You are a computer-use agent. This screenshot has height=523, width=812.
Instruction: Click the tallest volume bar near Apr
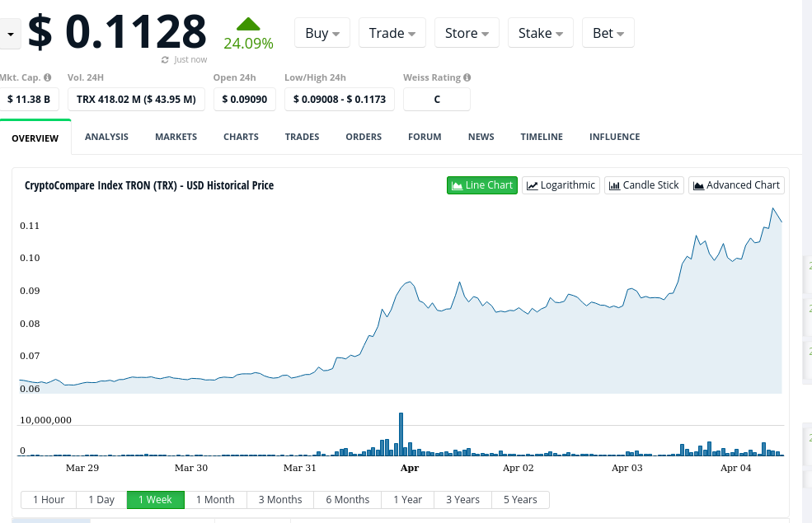click(x=401, y=434)
